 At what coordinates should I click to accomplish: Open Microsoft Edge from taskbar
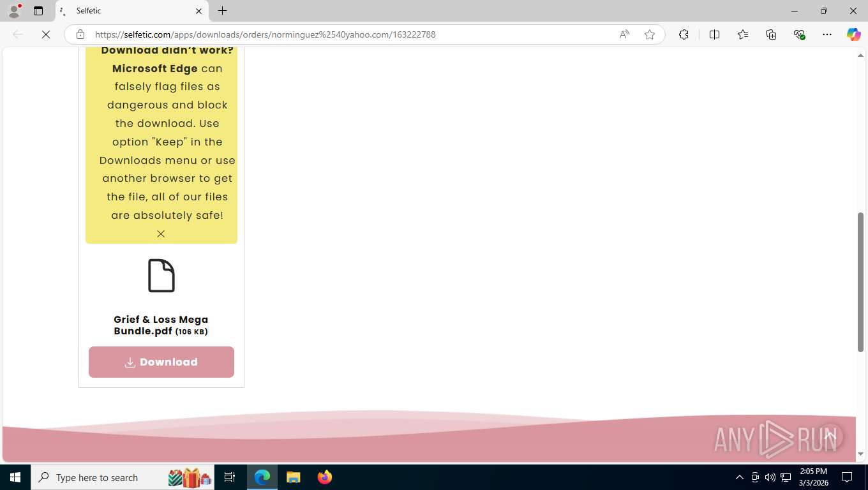(x=262, y=477)
